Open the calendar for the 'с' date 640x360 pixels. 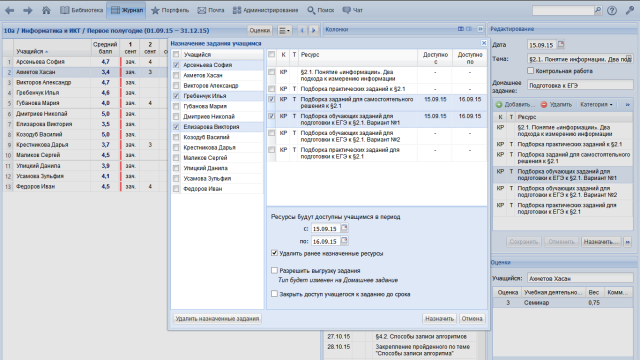point(344,228)
